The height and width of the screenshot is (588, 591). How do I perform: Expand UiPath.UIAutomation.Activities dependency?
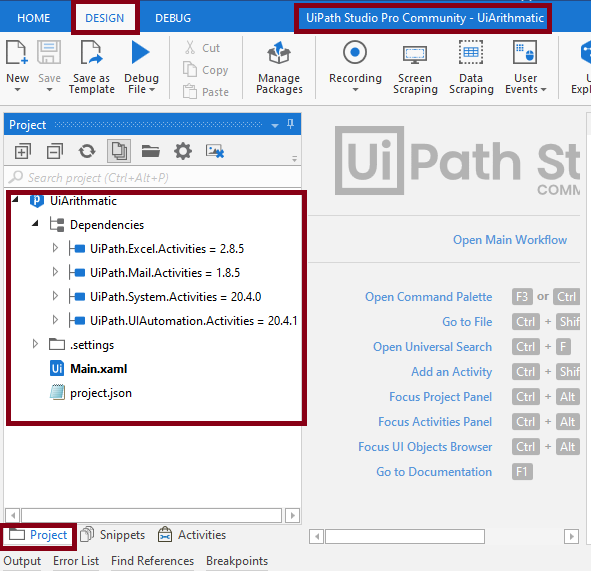(55, 320)
